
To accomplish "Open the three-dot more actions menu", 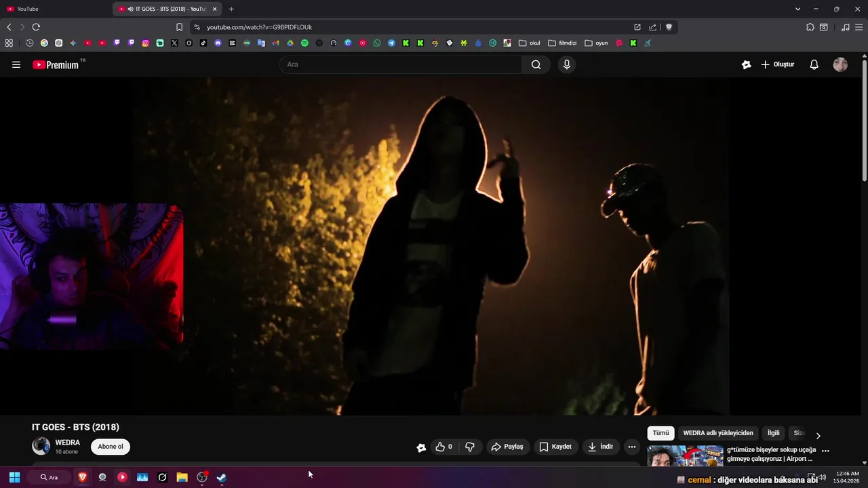I will [632, 447].
